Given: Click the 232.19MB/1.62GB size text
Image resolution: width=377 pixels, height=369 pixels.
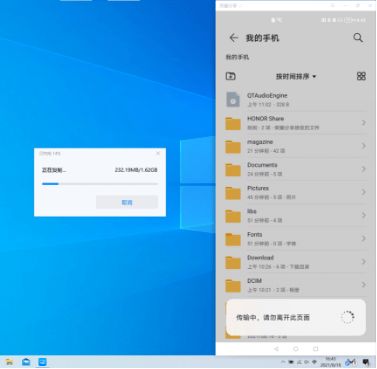Looking at the screenshot, I should point(136,170).
